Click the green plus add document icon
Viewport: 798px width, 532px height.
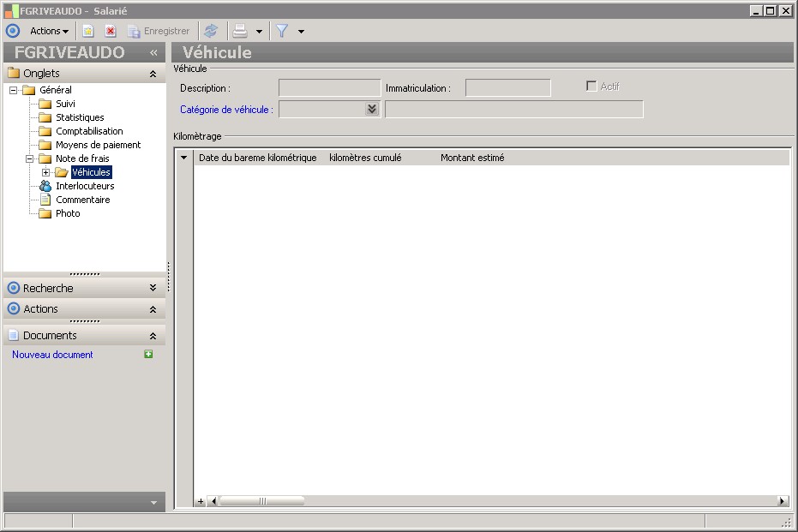148,354
